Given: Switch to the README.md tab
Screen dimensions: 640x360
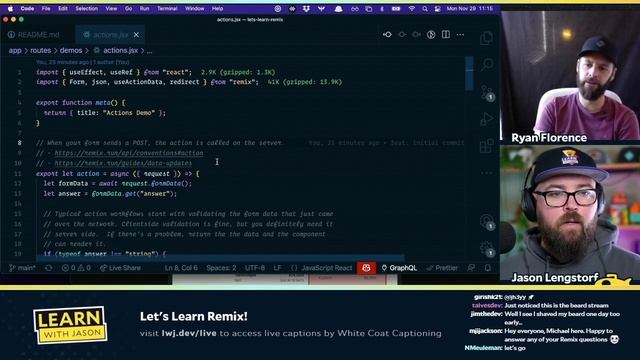Looking at the screenshot, I should point(33,35).
